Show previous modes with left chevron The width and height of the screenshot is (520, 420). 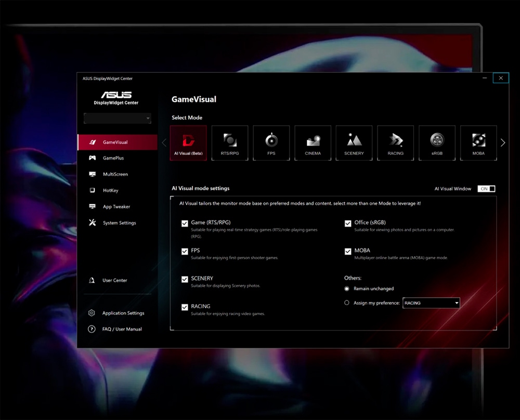[164, 142]
